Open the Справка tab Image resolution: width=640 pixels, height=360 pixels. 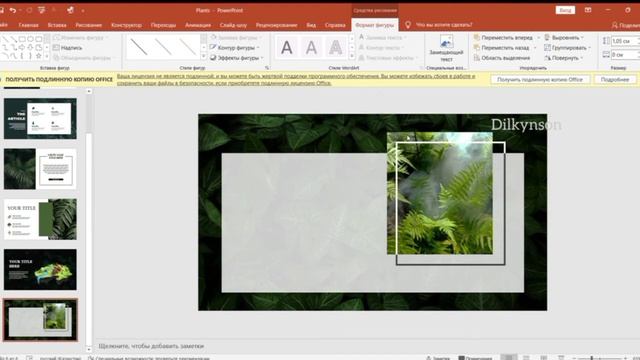tap(335, 25)
